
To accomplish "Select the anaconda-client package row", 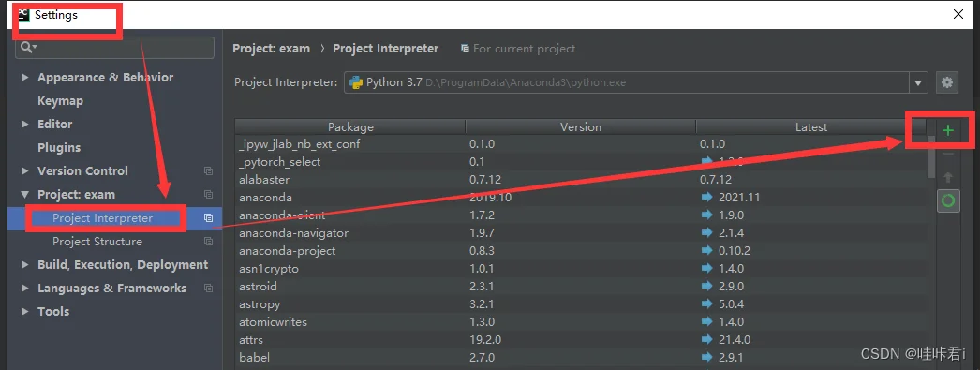I will pos(581,215).
